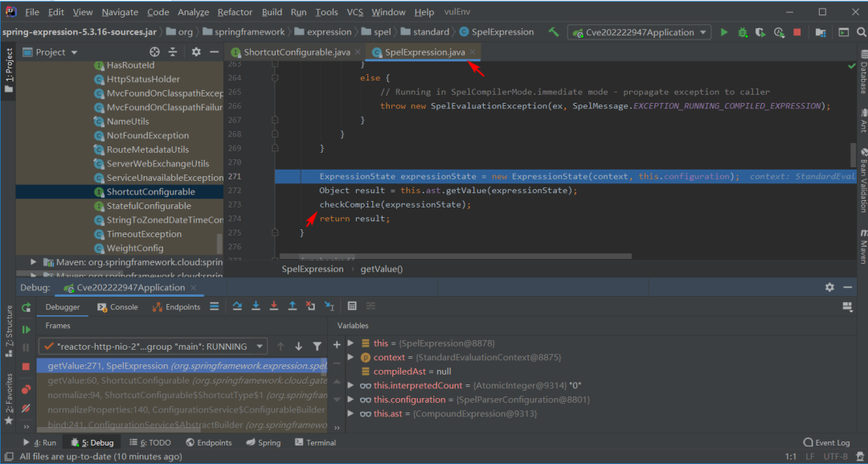Toggle Mute Breakpoints in debug sidebar
The height and width of the screenshot is (464, 868).
pyautogui.click(x=27, y=408)
